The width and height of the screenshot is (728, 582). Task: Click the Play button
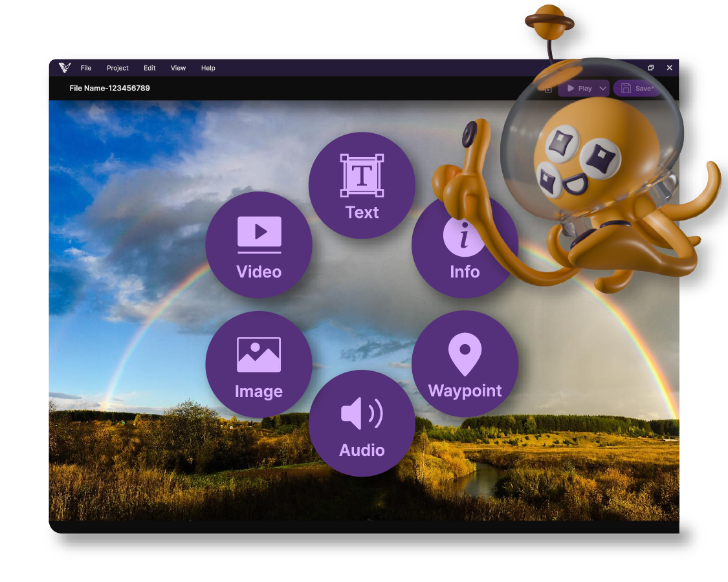pyautogui.click(x=579, y=88)
